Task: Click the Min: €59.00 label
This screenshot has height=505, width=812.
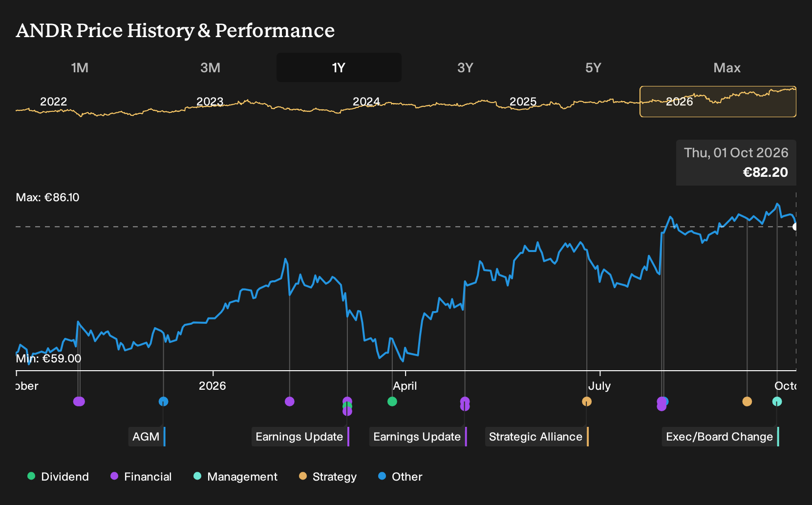Action: click(48, 358)
